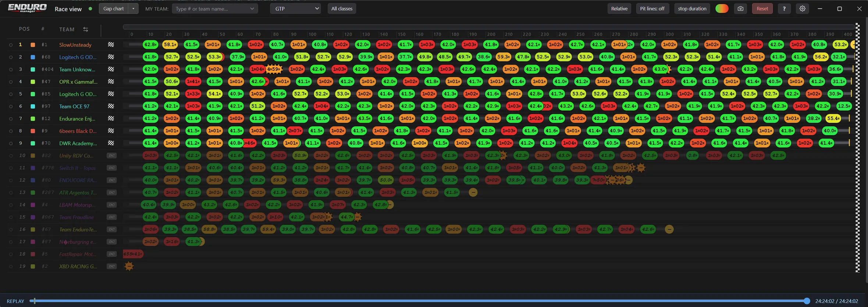
Task: Click the Race view title label
Action: 68,9
